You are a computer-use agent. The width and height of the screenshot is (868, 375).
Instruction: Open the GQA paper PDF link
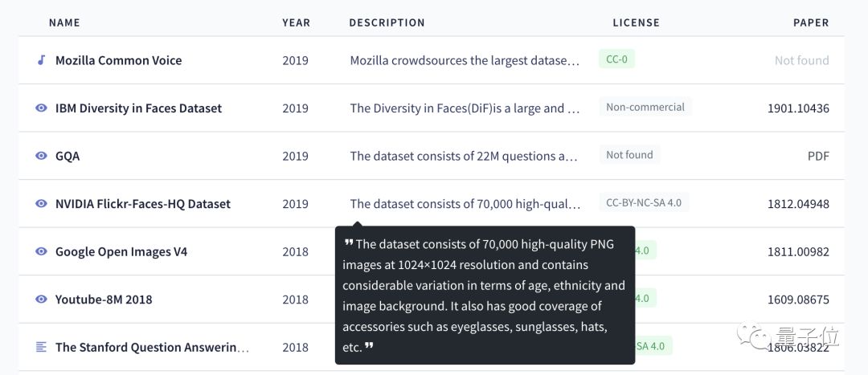tap(818, 156)
